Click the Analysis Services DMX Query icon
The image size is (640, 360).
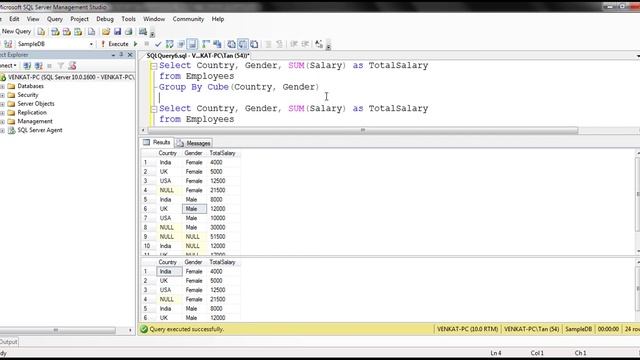(67, 32)
